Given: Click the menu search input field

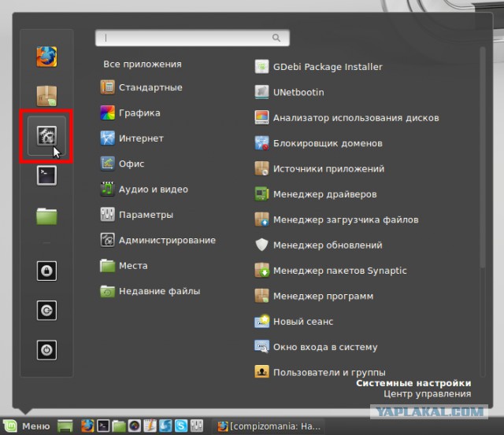Looking at the screenshot, I should point(192,38).
